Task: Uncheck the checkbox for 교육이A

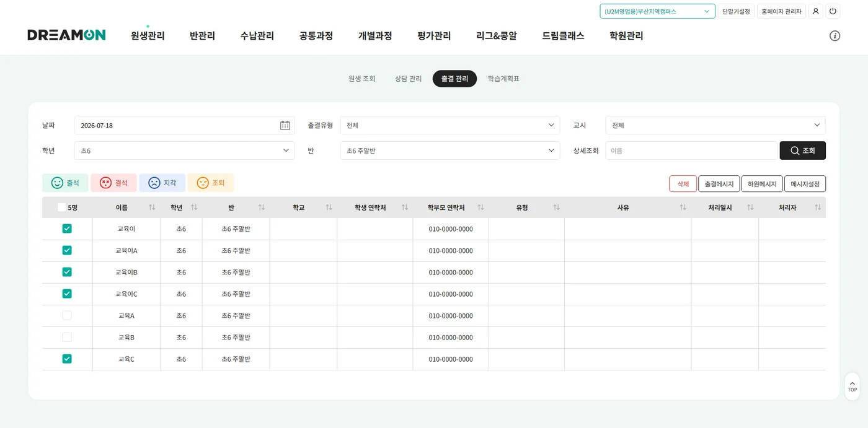Action: (x=67, y=250)
